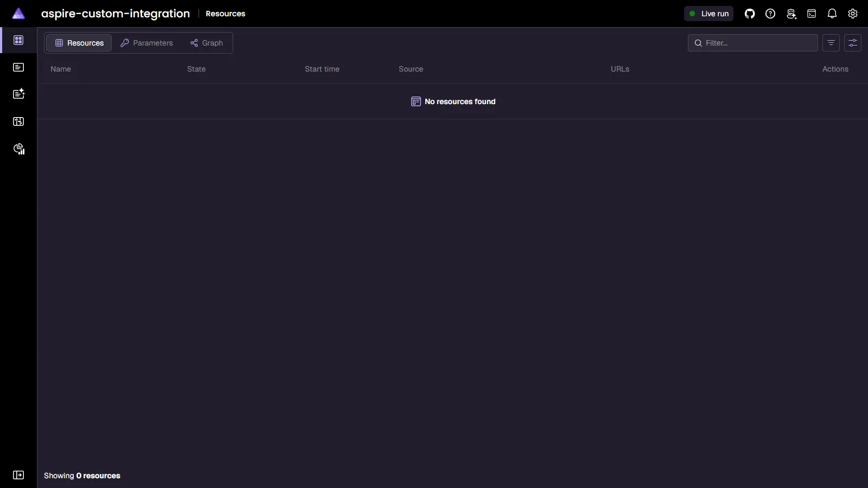Click the Actions column header
The height and width of the screenshot is (488, 868).
835,69
